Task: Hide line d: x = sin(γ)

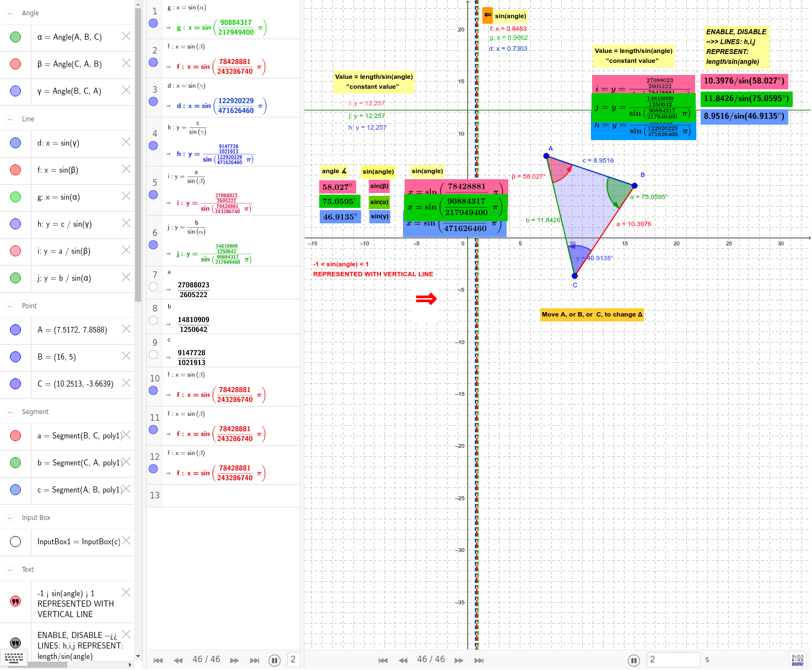Action: [x=15, y=143]
